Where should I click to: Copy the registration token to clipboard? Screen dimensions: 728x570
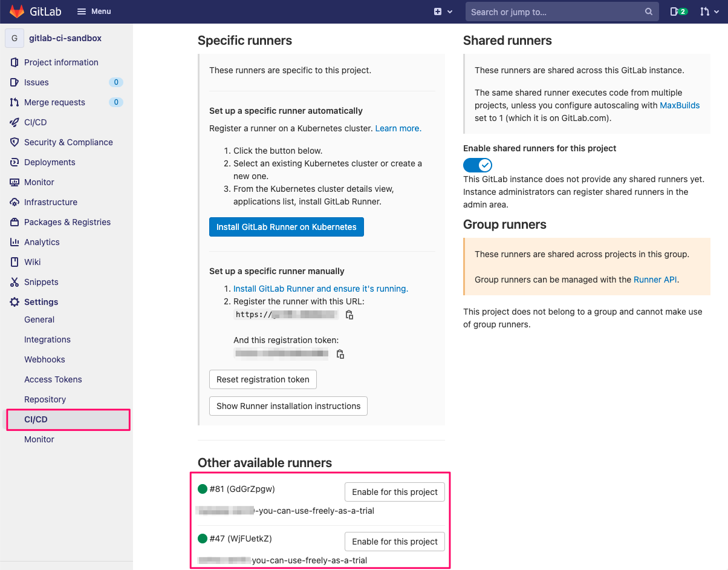tap(340, 354)
